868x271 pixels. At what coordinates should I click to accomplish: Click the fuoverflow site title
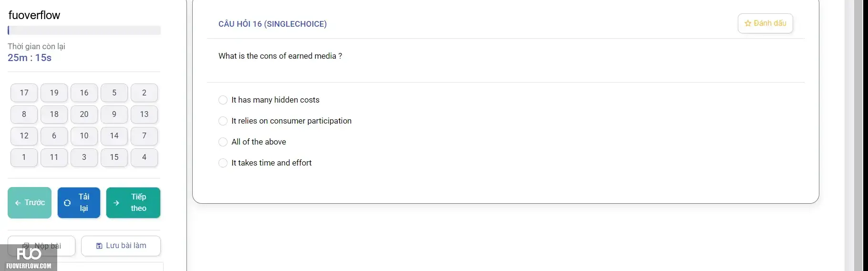point(34,15)
